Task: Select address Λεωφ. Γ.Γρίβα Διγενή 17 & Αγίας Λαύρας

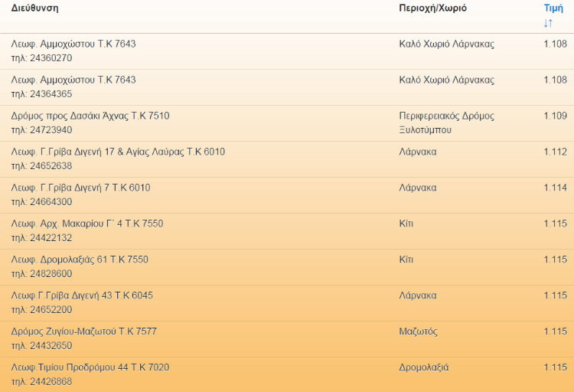Action: click(97, 152)
